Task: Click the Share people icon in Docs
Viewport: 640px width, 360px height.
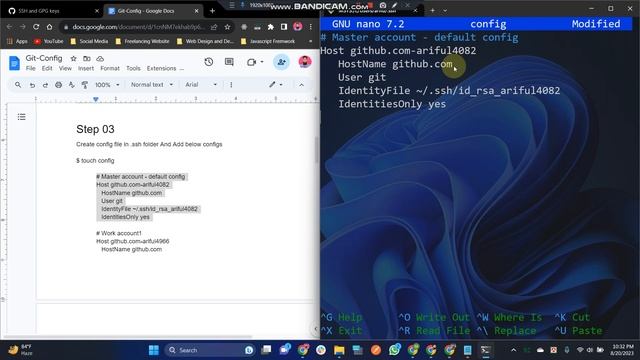Action: click(x=281, y=62)
